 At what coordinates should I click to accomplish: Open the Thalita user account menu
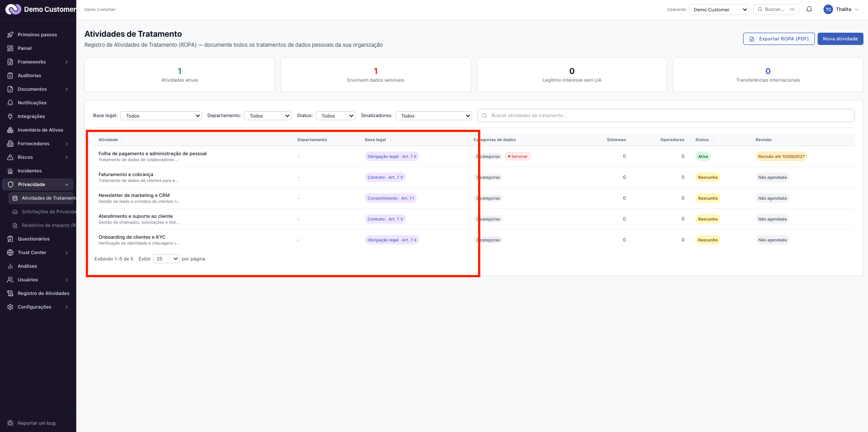(x=841, y=10)
